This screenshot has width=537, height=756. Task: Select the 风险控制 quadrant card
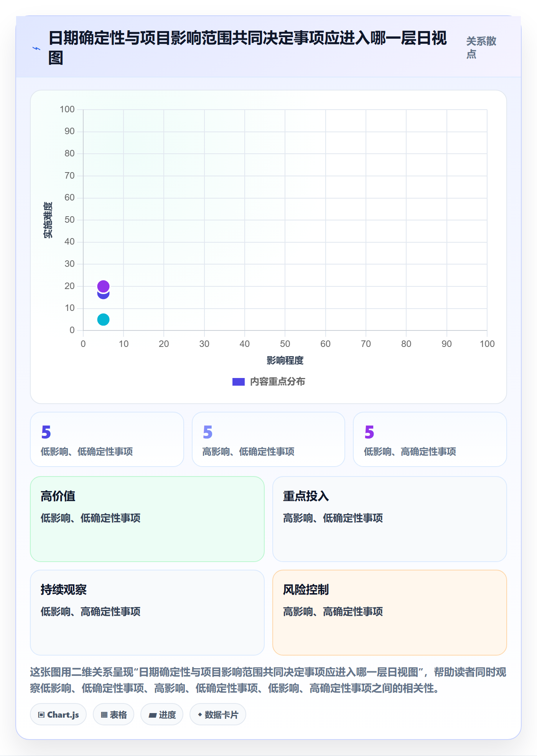click(390, 613)
